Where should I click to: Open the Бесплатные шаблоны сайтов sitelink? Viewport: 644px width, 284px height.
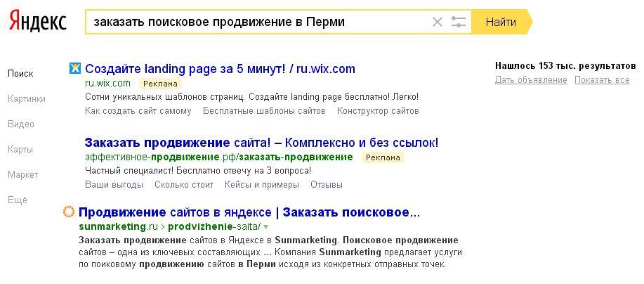coord(264,110)
